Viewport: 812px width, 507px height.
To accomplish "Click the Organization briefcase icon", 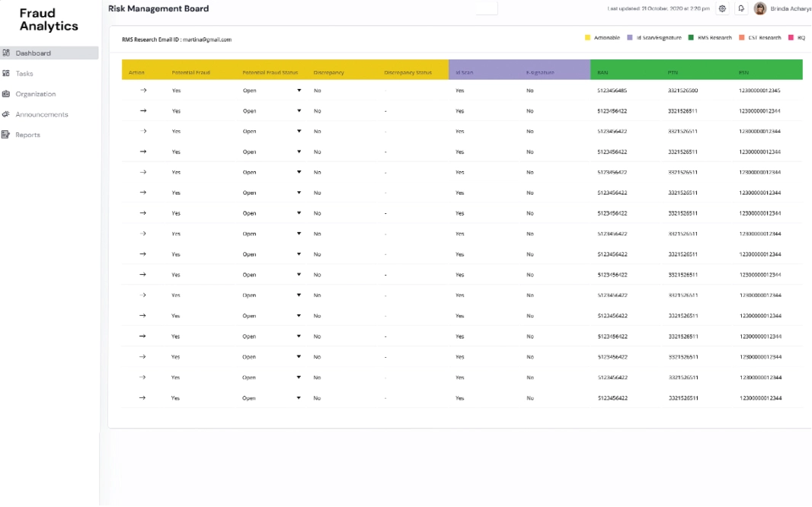I will coord(6,94).
